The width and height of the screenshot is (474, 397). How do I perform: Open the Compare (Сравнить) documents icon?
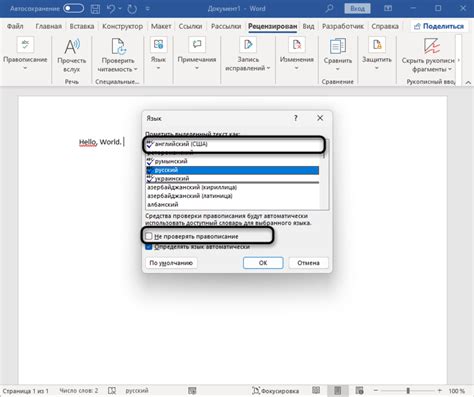pyautogui.click(x=337, y=46)
